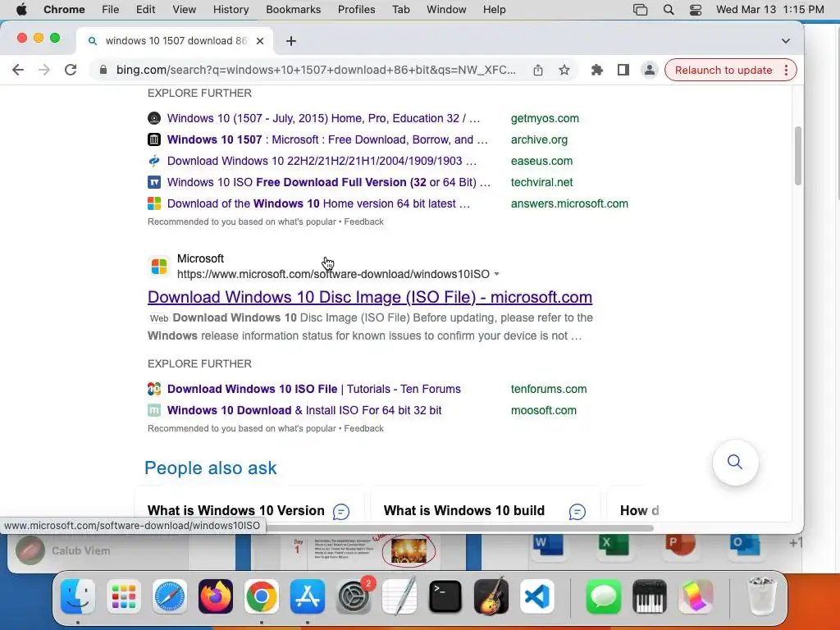Launch Safari from the Dock
Viewport: 840px width, 630px height.
170,596
